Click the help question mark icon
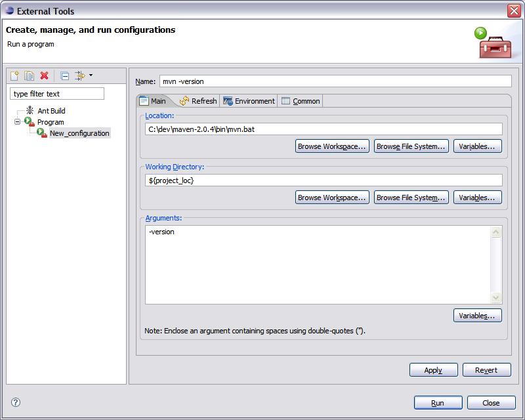This screenshot has width=525, height=420. click(x=16, y=402)
